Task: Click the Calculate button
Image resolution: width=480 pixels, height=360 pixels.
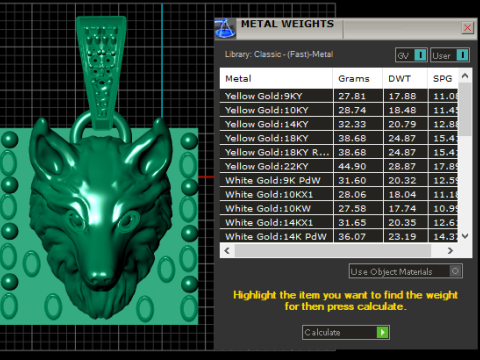Action: (x=346, y=332)
